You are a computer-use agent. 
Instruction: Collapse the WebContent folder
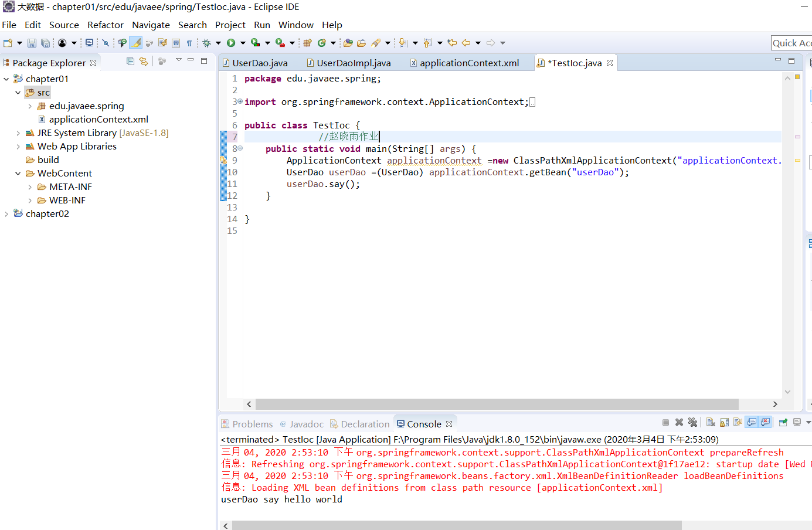pos(18,174)
